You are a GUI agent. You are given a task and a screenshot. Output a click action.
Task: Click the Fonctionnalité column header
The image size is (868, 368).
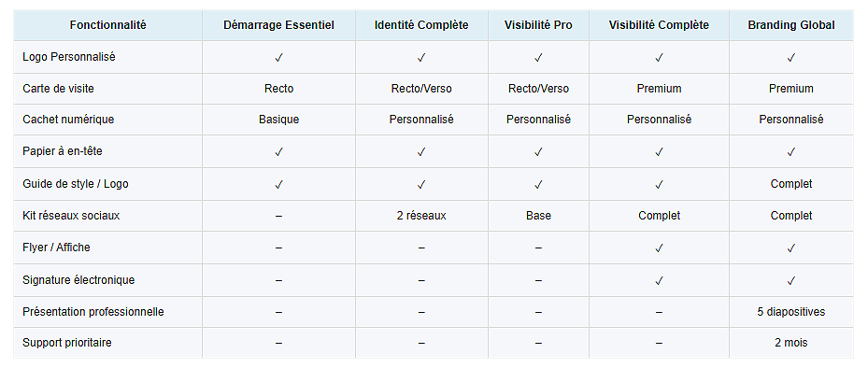pyautogui.click(x=108, y=25)
